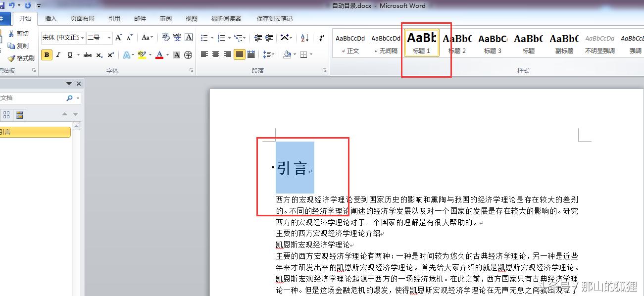Apply the 正文 style
The width and height of the screenshot is (644, 296).
(x=350, y=44)
